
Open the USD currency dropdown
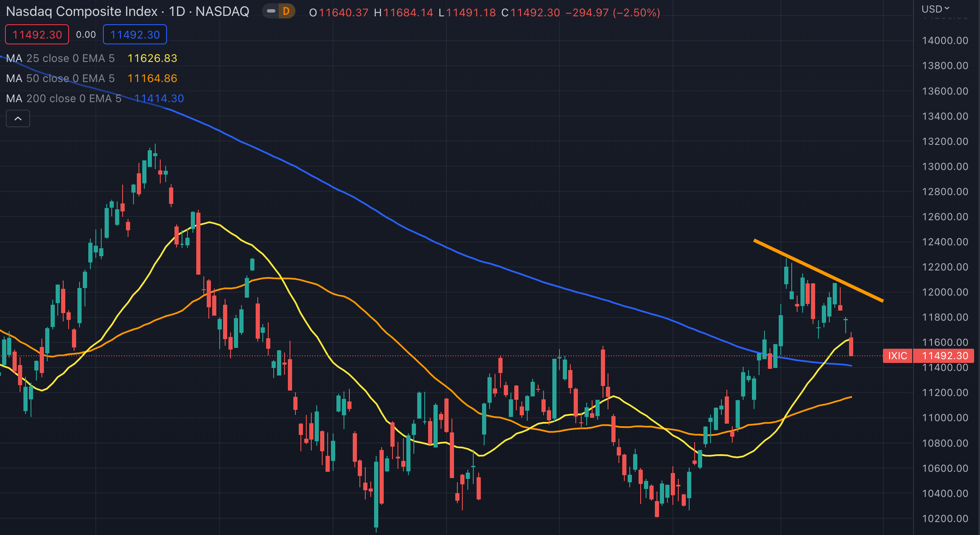point(936,9)
